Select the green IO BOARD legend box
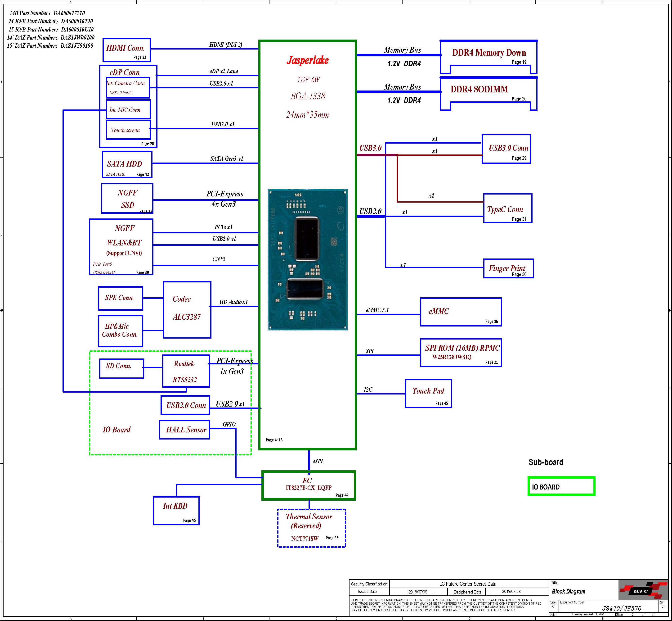The width and height of the screenshot is (672, 621). [x=561, y=486]
